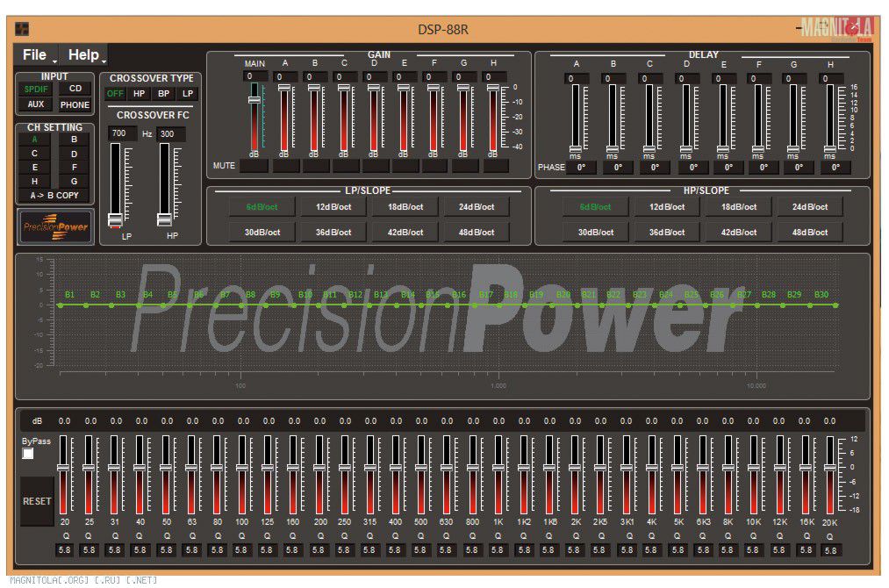Click the 20K EQ fader
This screenshot has width=889, height=588.
(830, 475)
